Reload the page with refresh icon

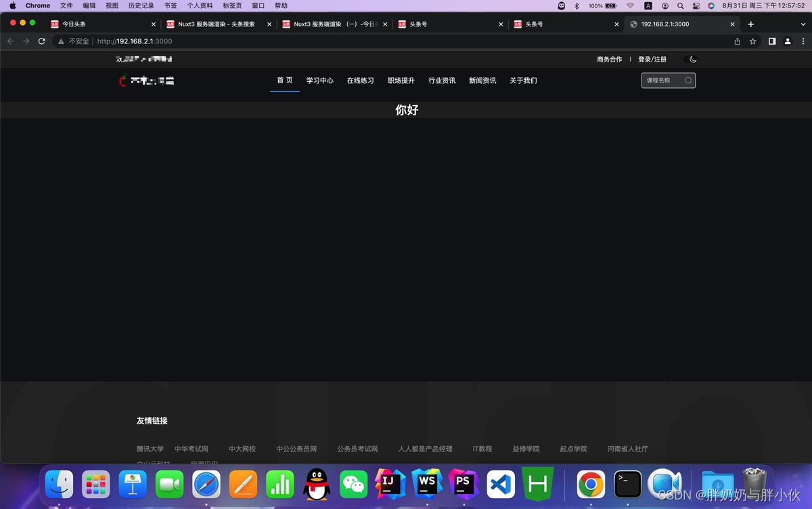point(42,41)
